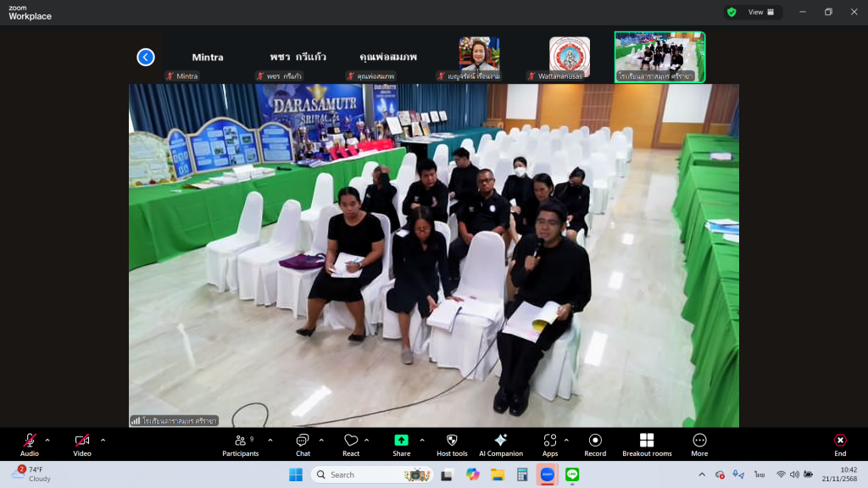Expand the Share options arrow

(422, 440)
